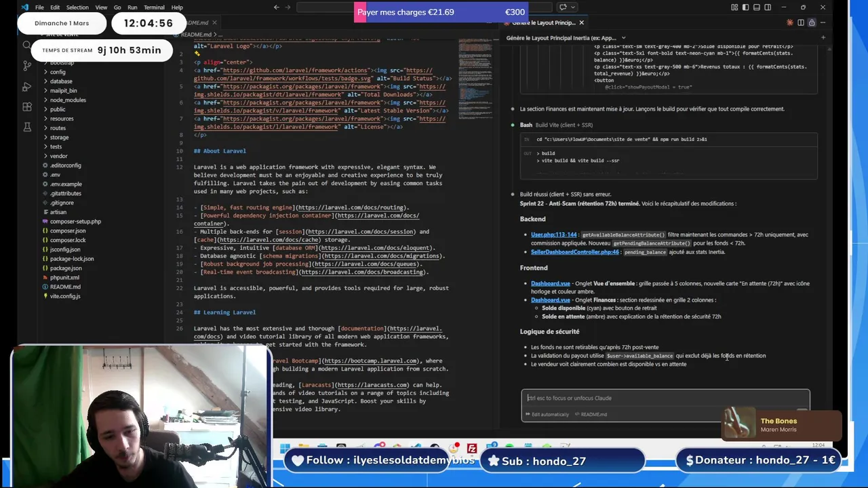Open vite.config.js in the explorer

pyautogui.click(x=65, y=296)
